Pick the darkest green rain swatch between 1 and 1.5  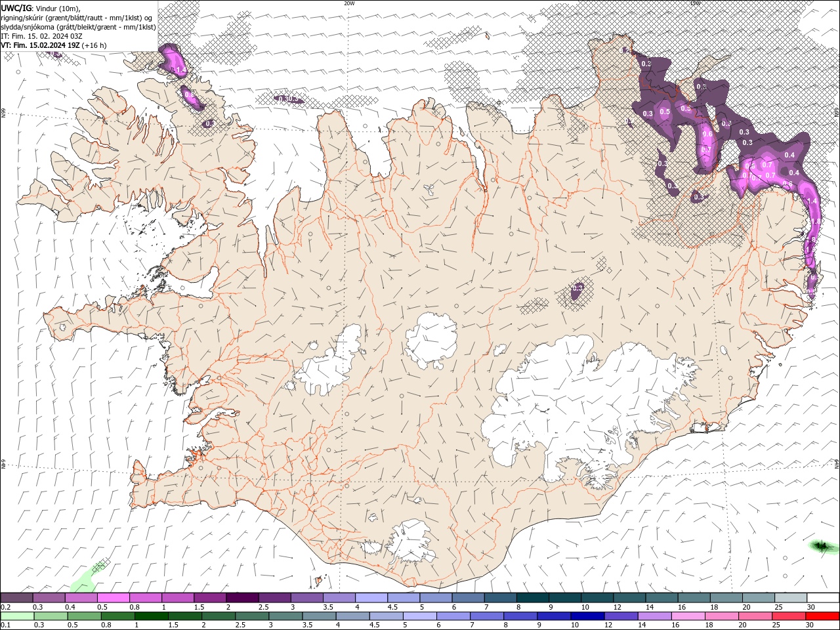click(151, 616)
